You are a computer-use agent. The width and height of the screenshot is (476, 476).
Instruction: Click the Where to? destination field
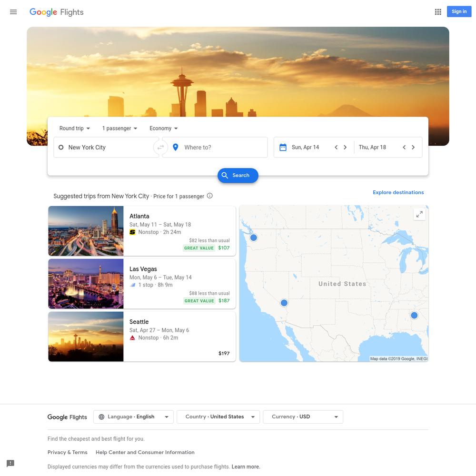pos(215,147)
